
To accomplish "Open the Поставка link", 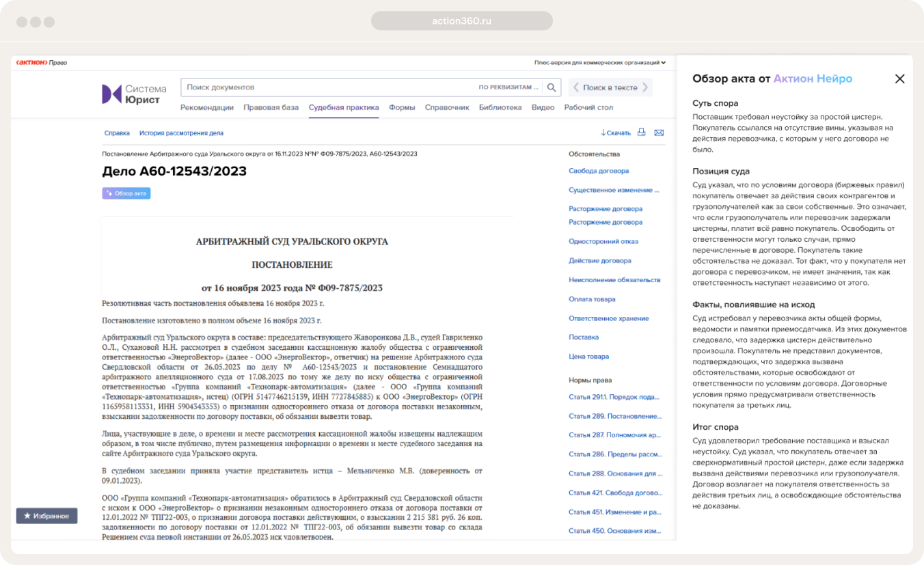I will click(584, 337).
